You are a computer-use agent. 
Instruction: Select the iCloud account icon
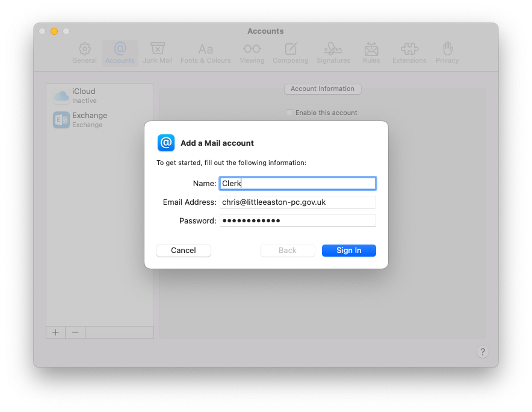click(x=61, y=96)
